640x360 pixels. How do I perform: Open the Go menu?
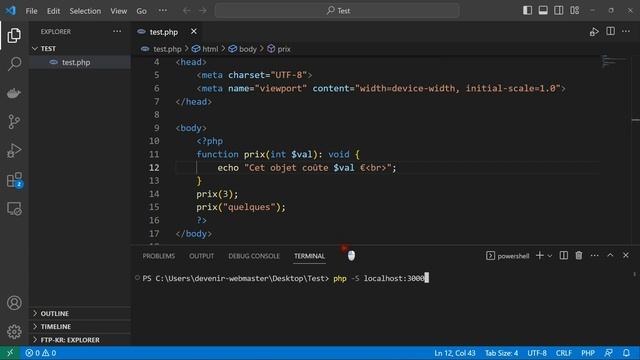coord(141,11)
